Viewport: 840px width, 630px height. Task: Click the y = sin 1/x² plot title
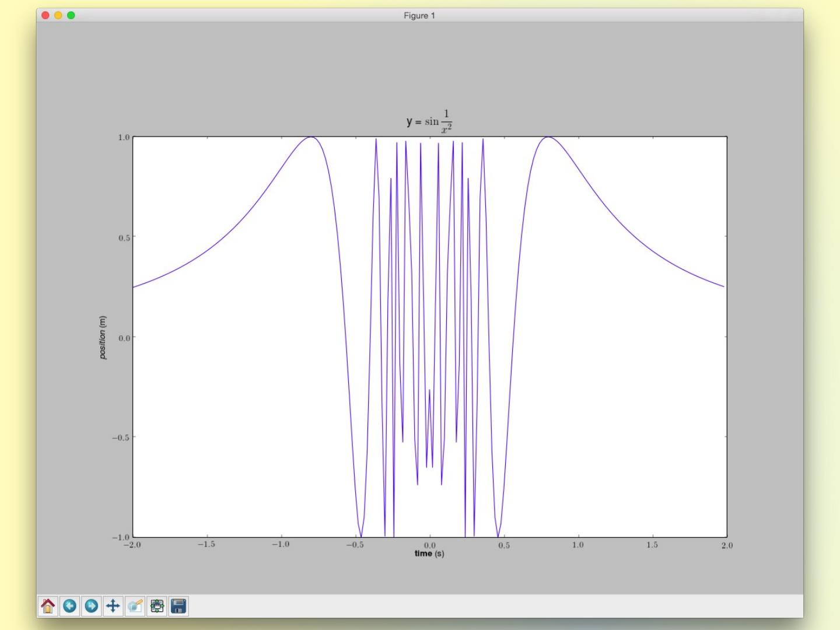(x=429, y=121)
